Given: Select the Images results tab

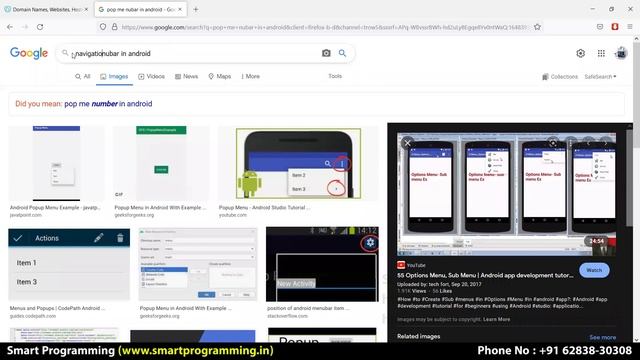Looking at the screenshot, I should click(x=114, y=76).
